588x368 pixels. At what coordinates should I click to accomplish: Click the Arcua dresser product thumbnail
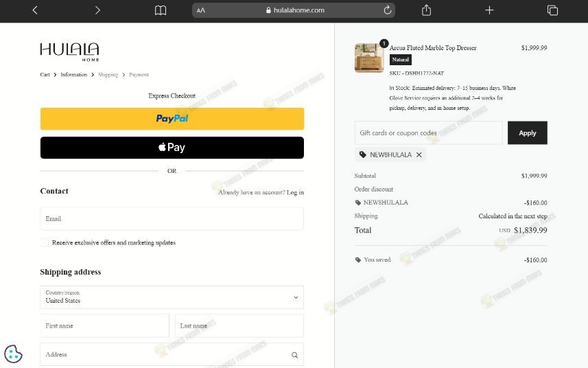coord(369,58)
